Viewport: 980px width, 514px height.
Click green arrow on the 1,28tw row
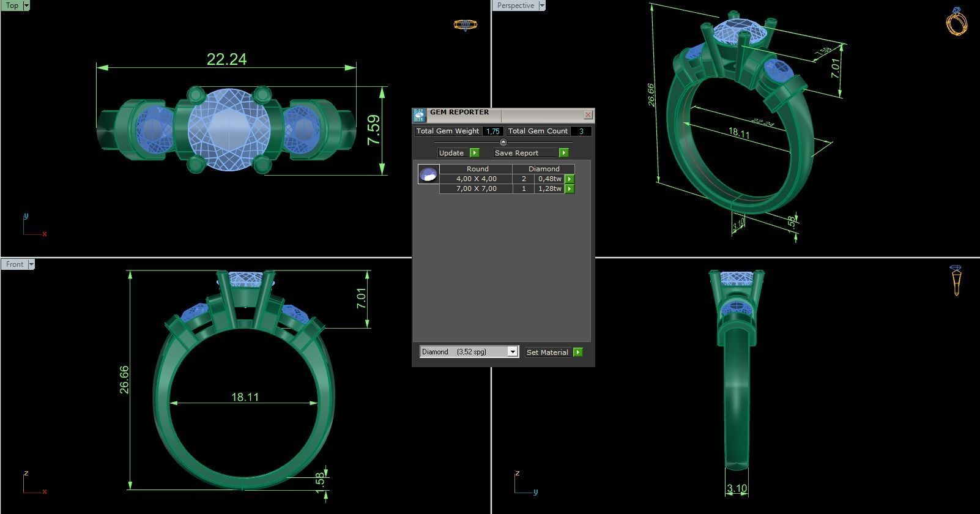click(x=570, y=189)
